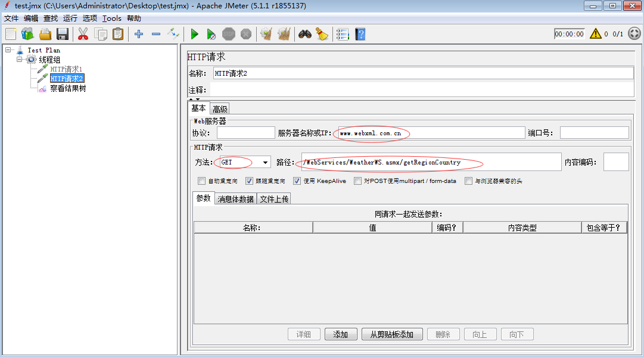Select the 参数 tab
The height and width of the screenshot is (357, 644).
point(203,198)
